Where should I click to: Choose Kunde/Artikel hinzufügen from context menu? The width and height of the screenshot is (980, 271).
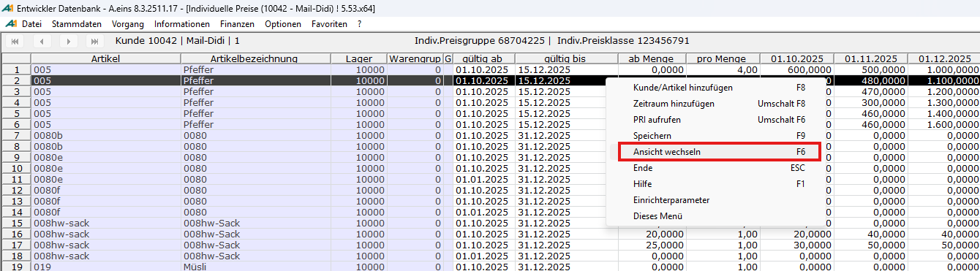coord(718,88)
